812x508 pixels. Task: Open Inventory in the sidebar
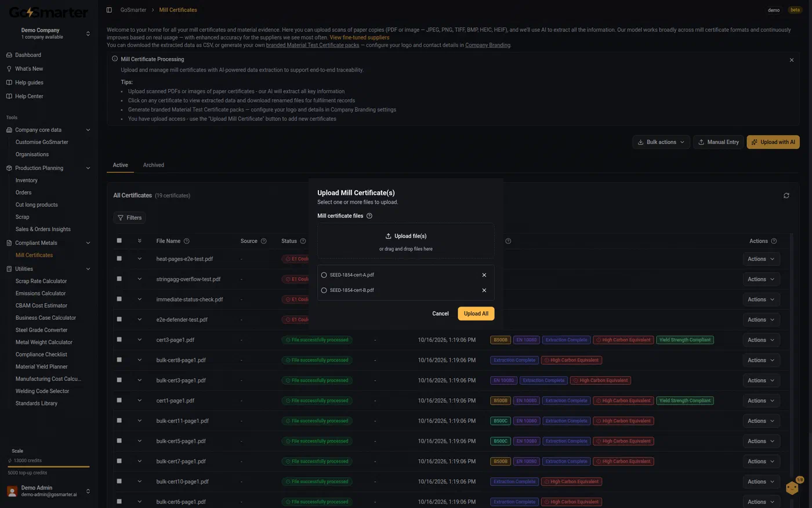pos(27,181)
